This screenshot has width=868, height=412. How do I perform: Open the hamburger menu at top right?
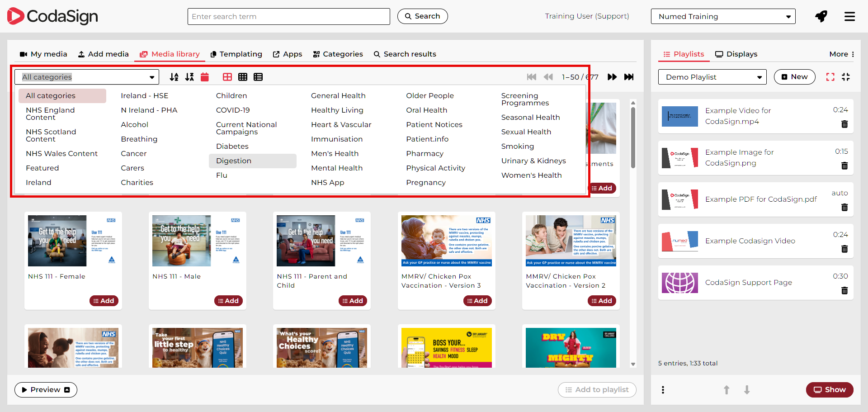point(849,16)
